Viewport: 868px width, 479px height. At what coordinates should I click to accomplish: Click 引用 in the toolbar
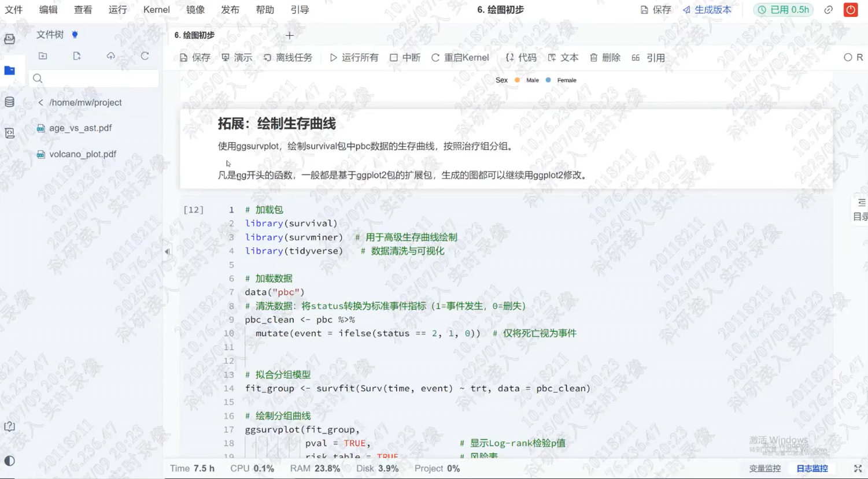[x=648, y=58]
